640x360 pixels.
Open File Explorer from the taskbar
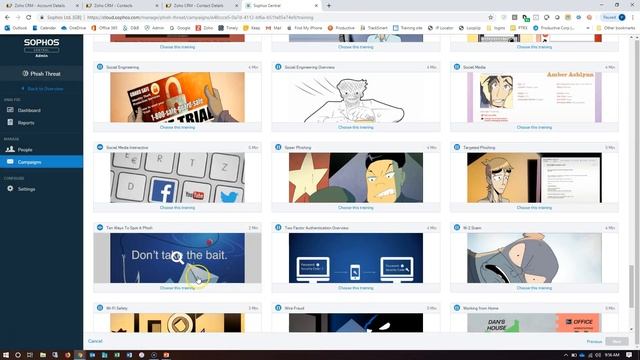[42, 355]
